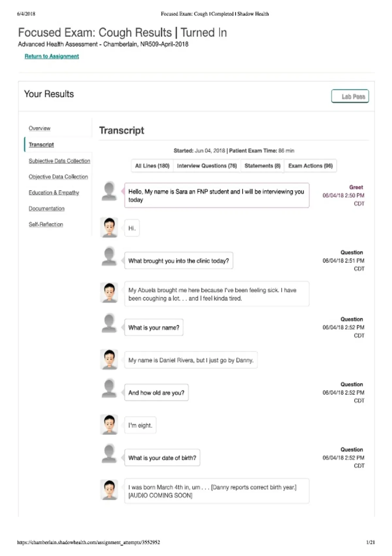This screenshot has width=392, height=556.
Task: Click Danny's avatar beside the Daniel Rivera answer
Action: coord(109,359)
